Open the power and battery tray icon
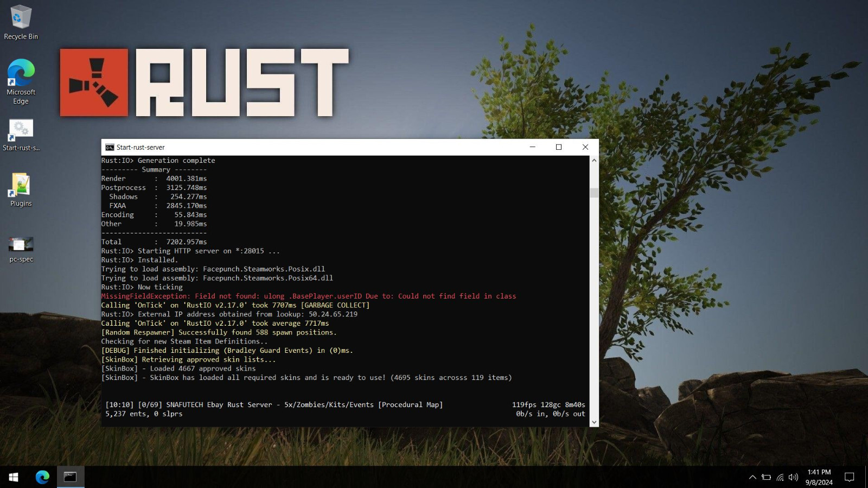This screenshot has width=868, height=488. (766, 477)
